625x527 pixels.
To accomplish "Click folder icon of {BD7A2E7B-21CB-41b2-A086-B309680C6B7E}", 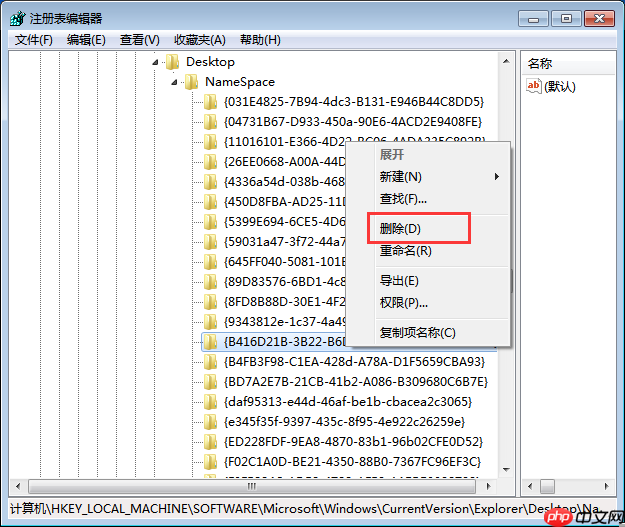I will [210, 382].
